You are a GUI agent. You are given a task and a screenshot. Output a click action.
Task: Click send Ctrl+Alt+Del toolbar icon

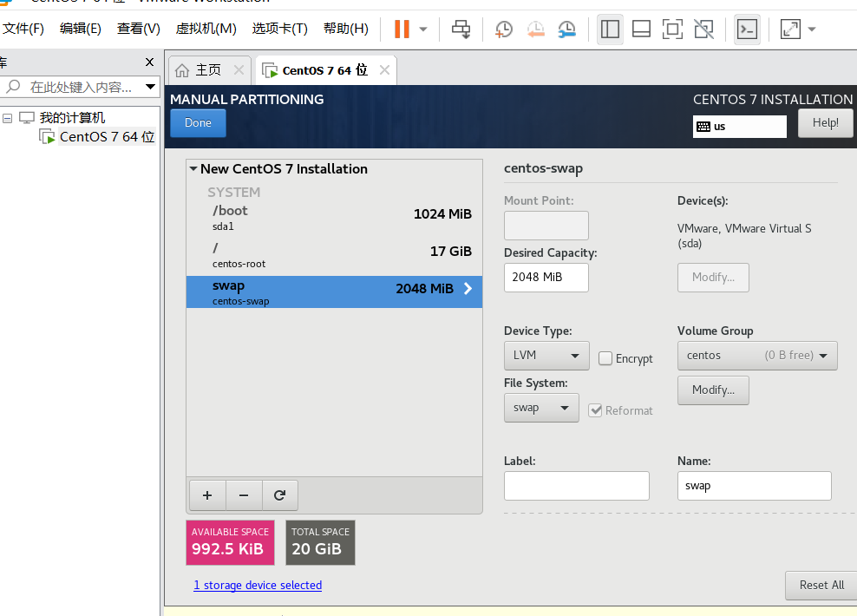(x=461, y=29)
